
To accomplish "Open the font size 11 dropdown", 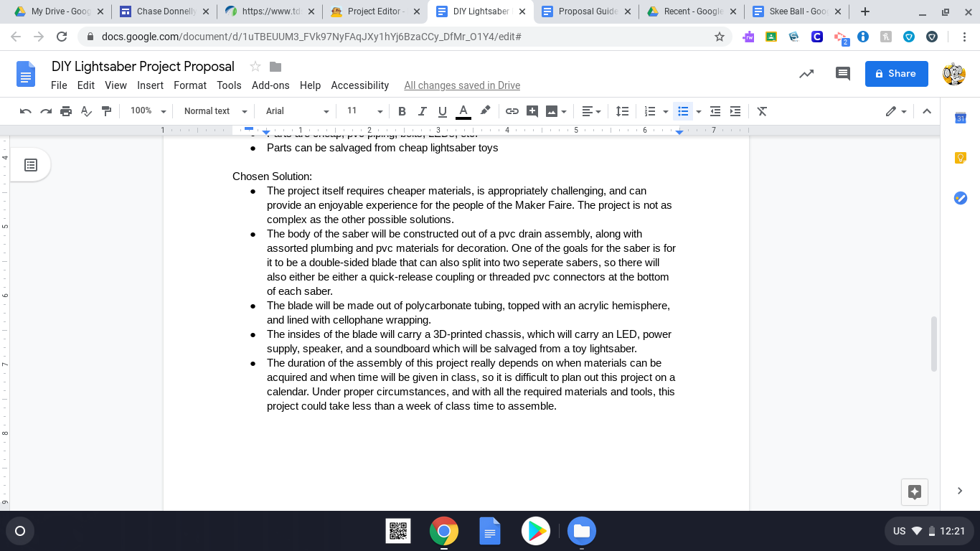I will coord(364,111).
